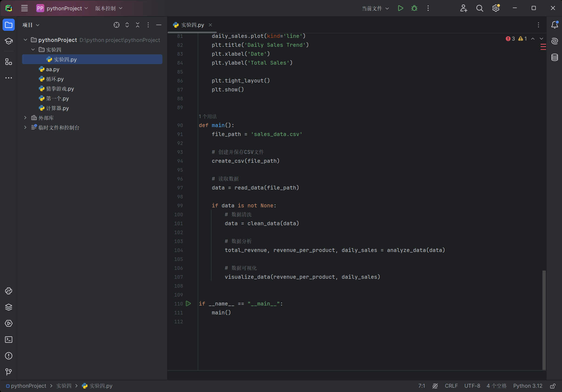This screenshot has width=562, height=392.
Task: Start debugging with the bug icon
Action: coord(414,8)
